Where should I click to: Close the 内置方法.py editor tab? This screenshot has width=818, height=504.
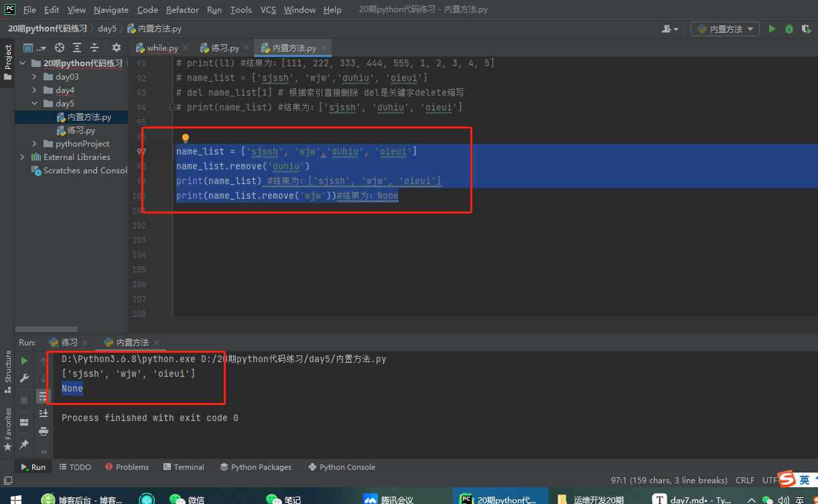pos(324,48)
